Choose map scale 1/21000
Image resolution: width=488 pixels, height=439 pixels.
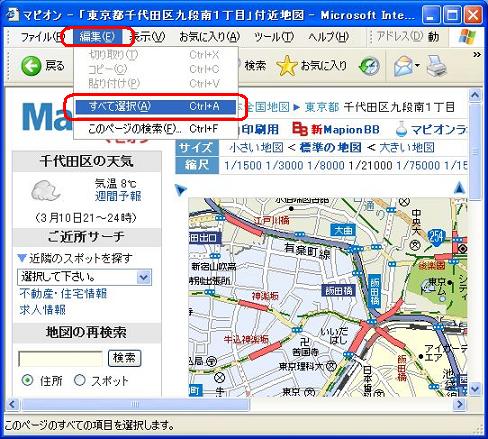(370, 165)
